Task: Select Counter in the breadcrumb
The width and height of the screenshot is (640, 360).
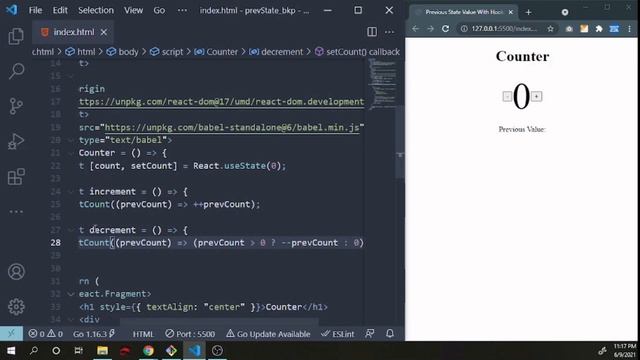Action: pos(216,52)
